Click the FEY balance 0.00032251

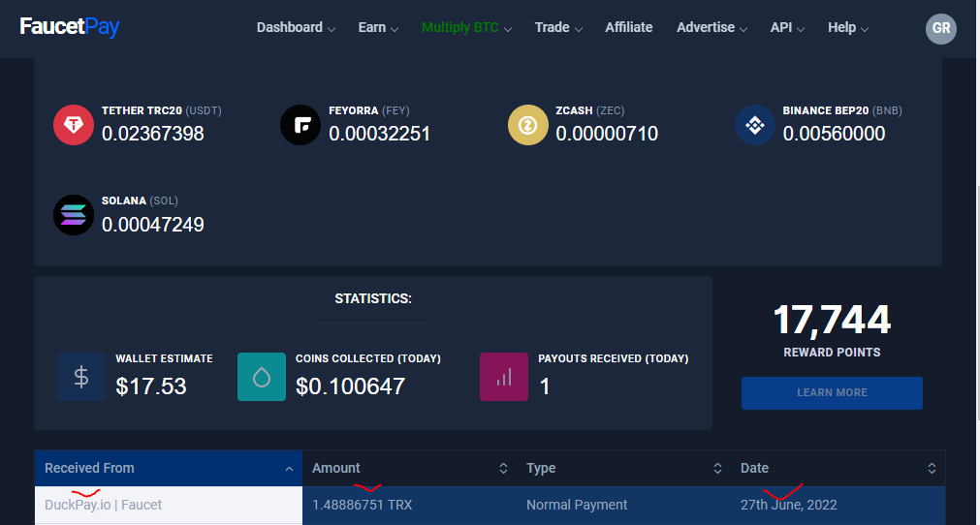pos(379,134)
